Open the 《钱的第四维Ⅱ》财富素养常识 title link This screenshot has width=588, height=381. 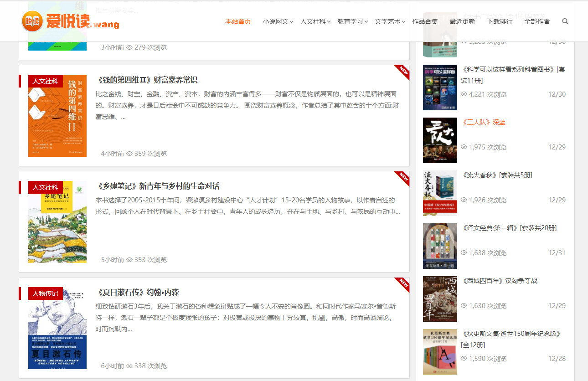pyautogui.click(x=147, y=80)
